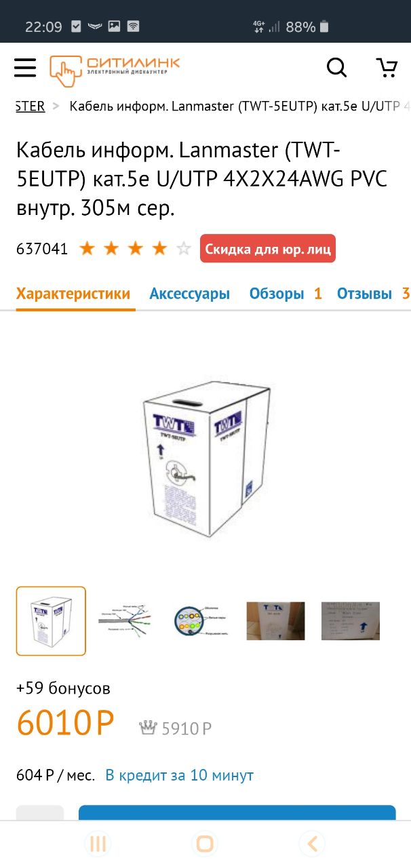The height and width of the screenshot is (868, 411).
Task: Open the shopping cart
Action: point(387,67)
